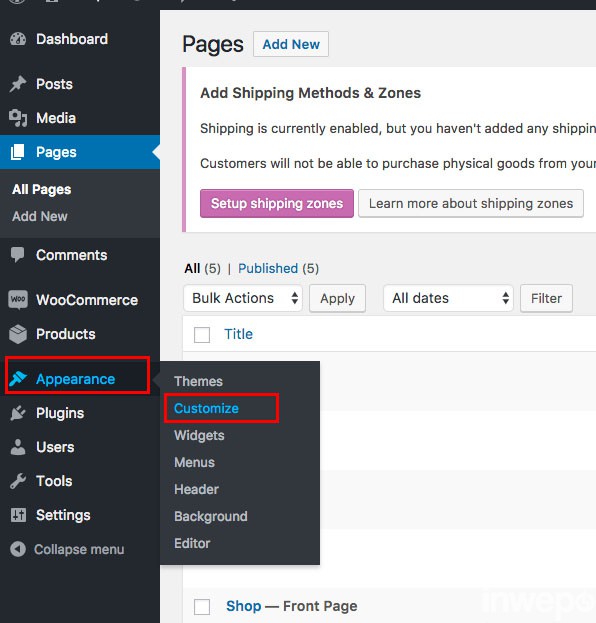Open the Dashboard menu item
The width and height of the screenshot is (596, 623).
pos(72,39)
